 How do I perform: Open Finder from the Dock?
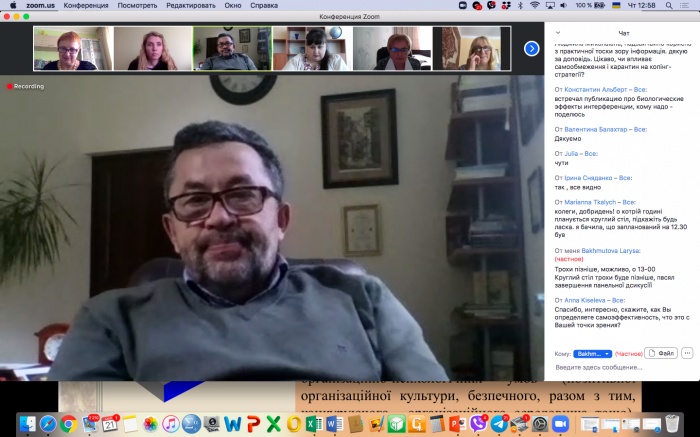[x=28, y=424]
